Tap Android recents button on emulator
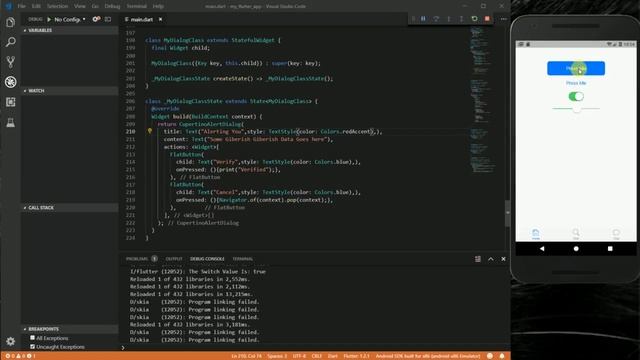 tap(610, 249)
